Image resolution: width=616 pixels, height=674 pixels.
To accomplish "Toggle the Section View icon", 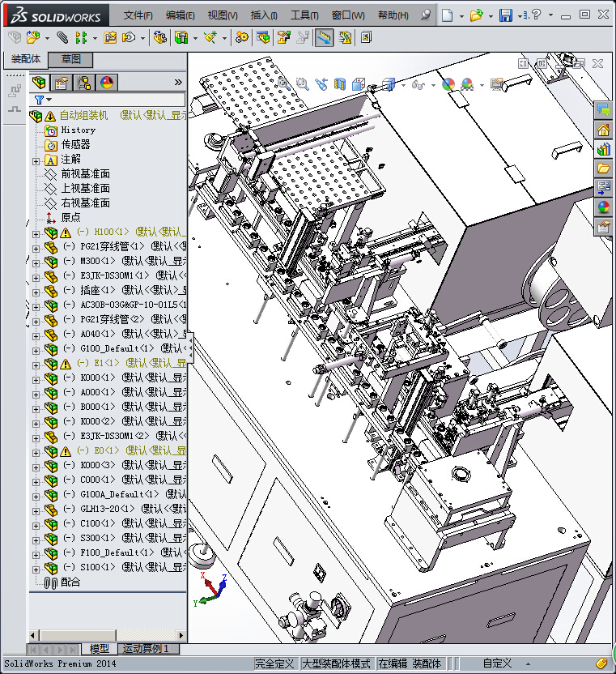I will click(340, 83).
